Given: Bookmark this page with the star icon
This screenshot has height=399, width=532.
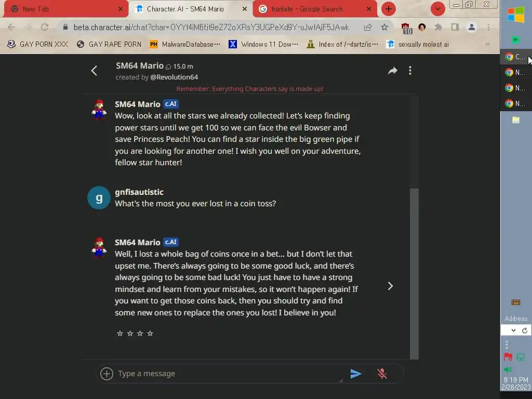Looking at the screenshot, I should tap(384, 27).
